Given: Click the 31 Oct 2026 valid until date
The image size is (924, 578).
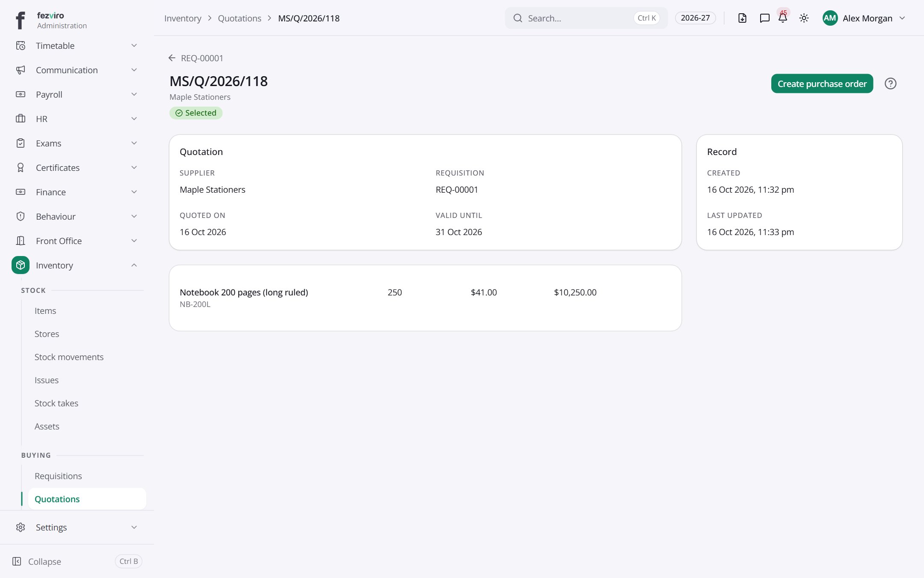Looking at the screenshot, I should [459, 232].
